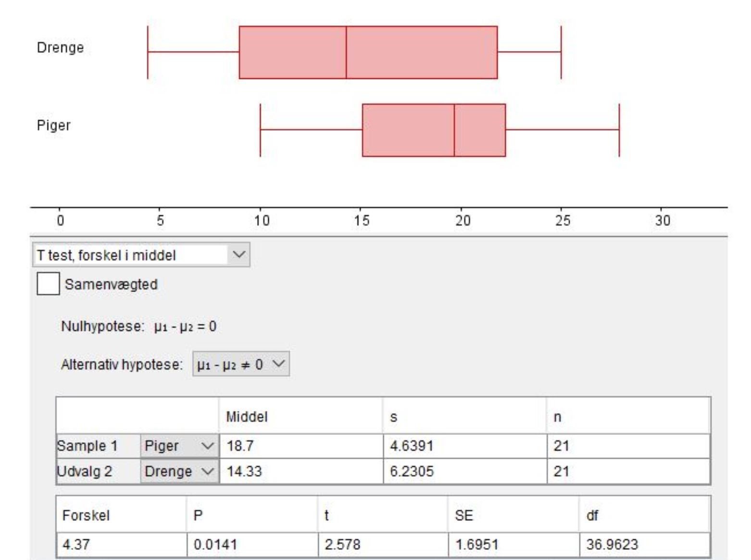Click the Forskel result cell 4.37
The width and height of the screenshot is (751, 560).
[121, 545]
